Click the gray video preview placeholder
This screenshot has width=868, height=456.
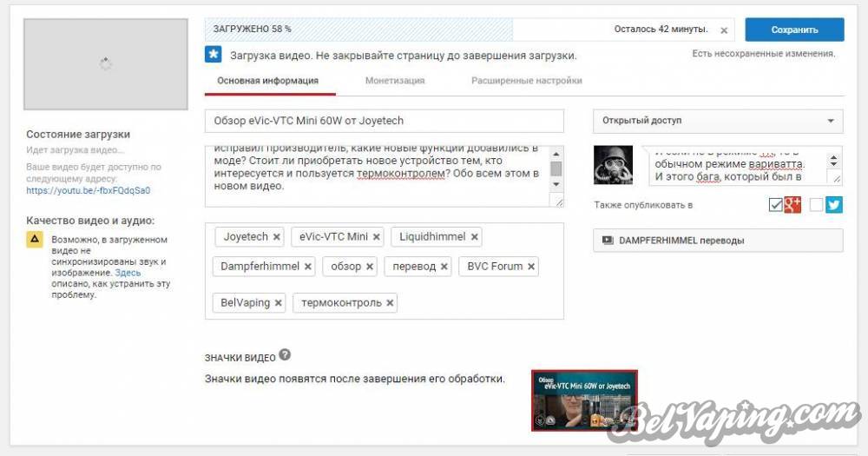pyautogui.click(x=106, y=64)
